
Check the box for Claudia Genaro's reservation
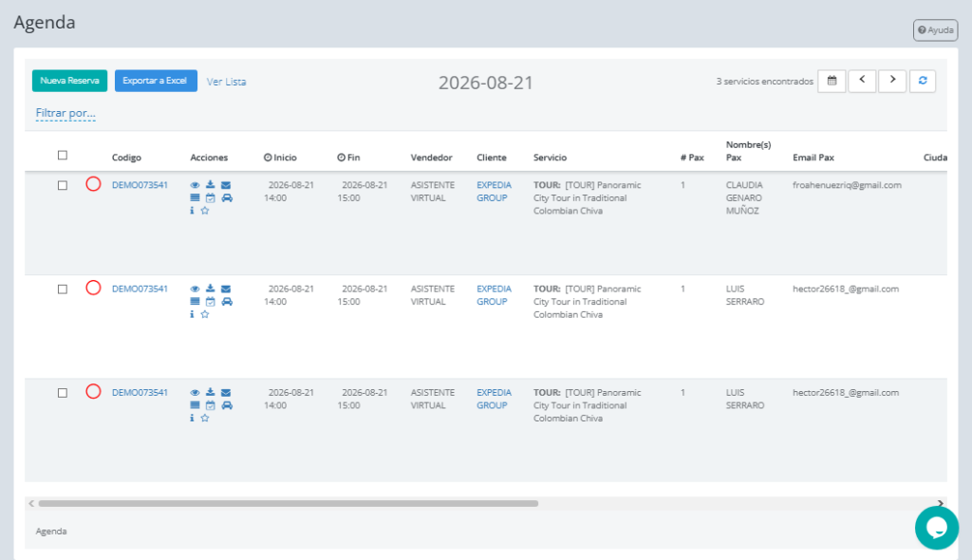pos(63,185)
